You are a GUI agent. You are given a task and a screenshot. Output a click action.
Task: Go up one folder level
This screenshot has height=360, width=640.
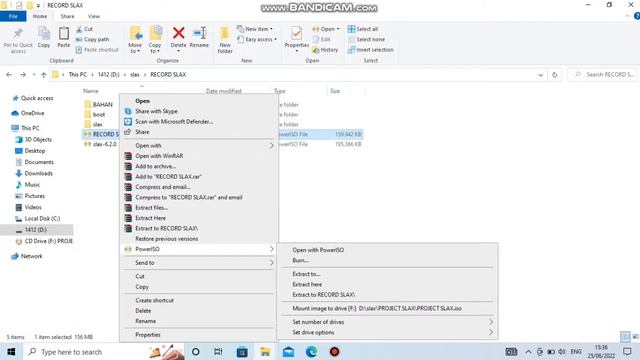43,75
